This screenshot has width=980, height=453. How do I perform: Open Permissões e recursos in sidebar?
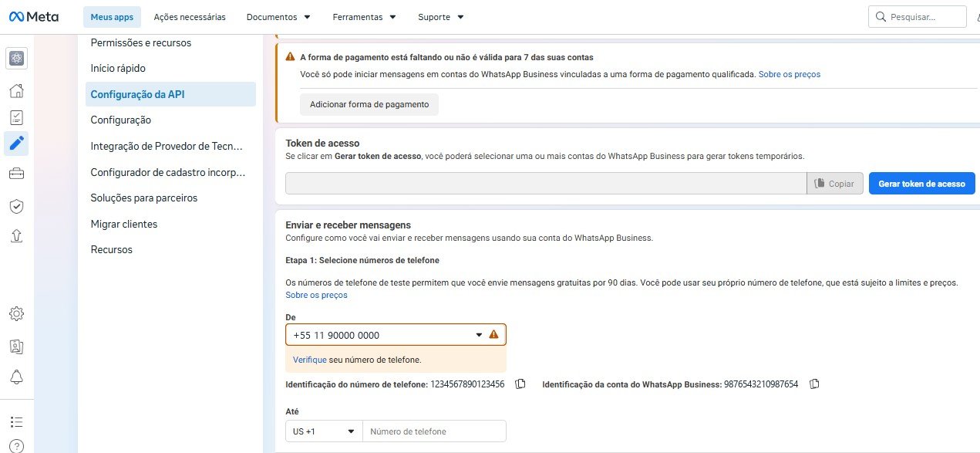[x=141, y=42]
